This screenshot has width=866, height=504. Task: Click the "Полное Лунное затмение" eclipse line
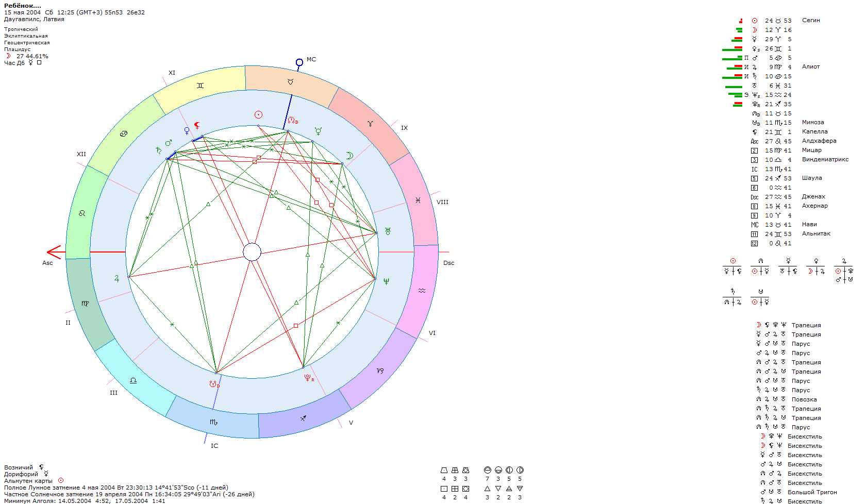(116, 488)
